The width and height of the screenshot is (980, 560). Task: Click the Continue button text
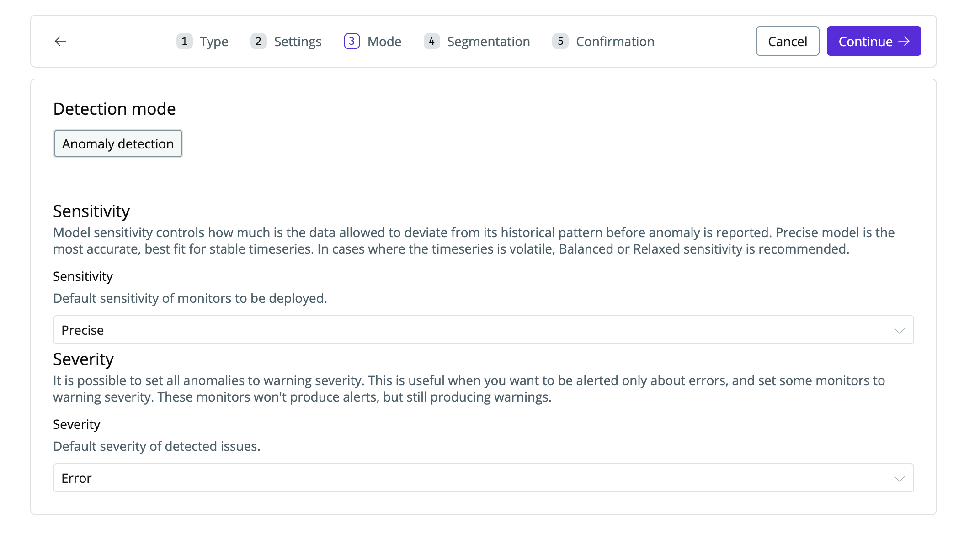coord(865,42)
